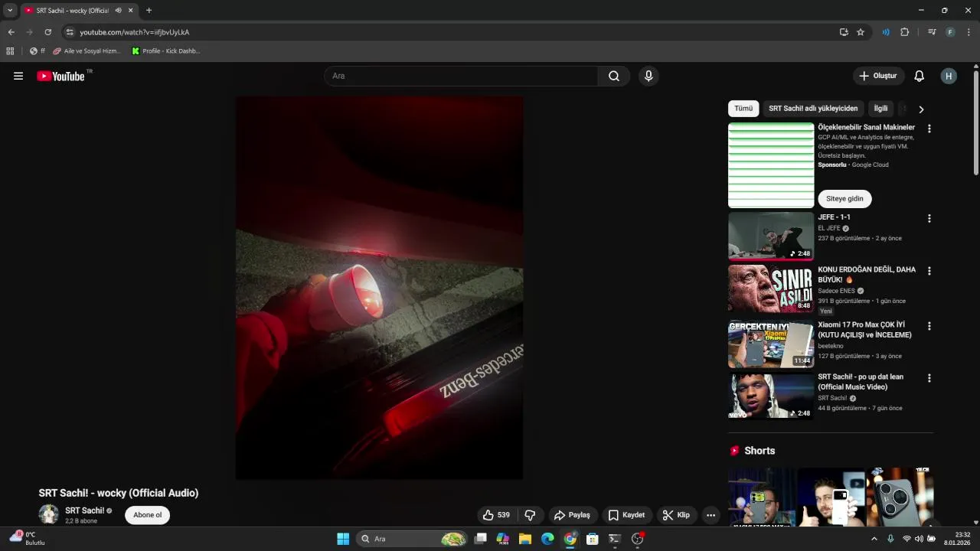
Task: Click the YouTube search input field
Action: [x=462, y=76]
